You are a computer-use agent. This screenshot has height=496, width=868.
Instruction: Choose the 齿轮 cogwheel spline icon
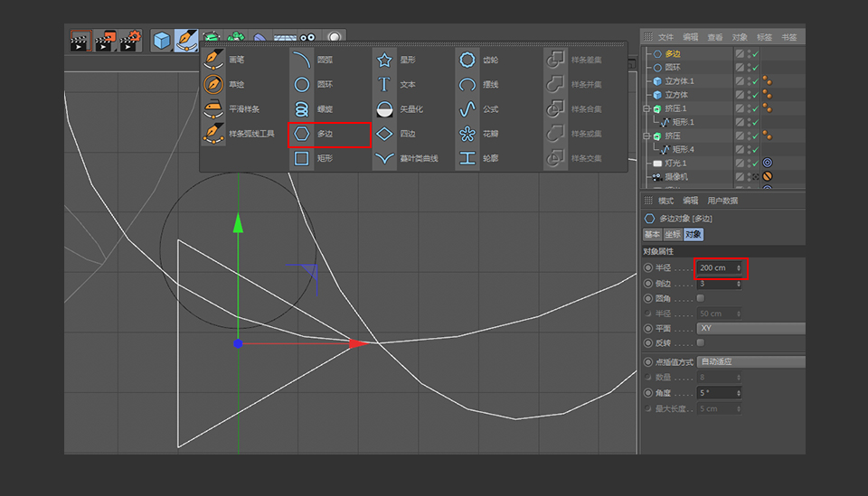click(x=467, y=61)
